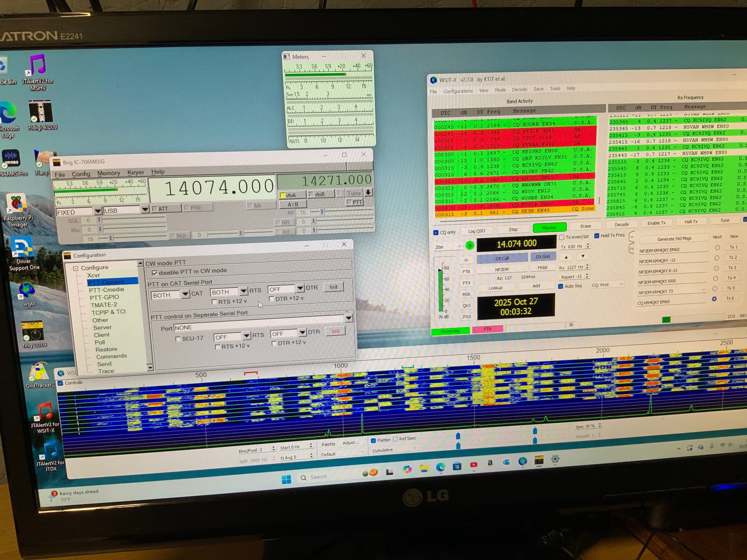
Task: Select the Tx 6 radio button
Action: point(714,299)
